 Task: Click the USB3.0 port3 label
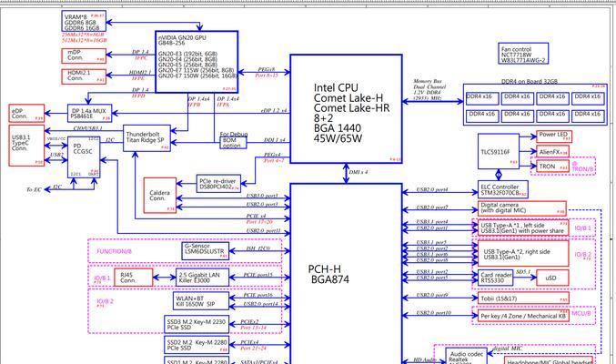[x=262, y=196]
